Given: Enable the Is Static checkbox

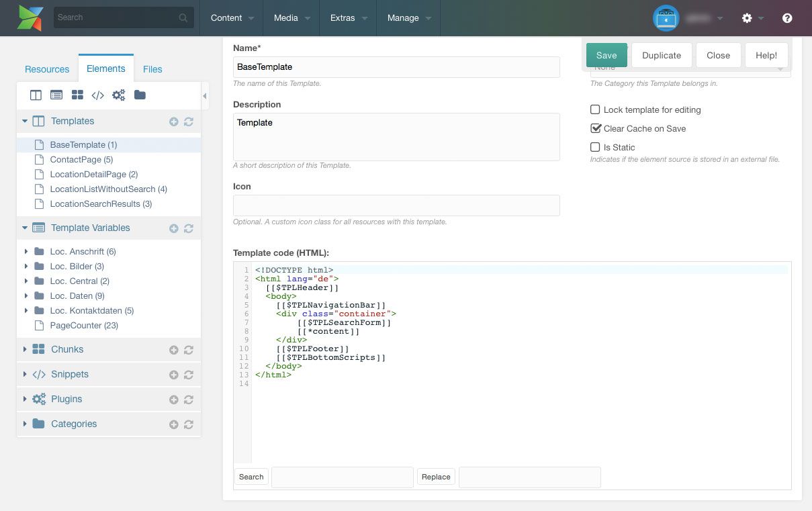Looking at the screenshot, I should point(595,147).
